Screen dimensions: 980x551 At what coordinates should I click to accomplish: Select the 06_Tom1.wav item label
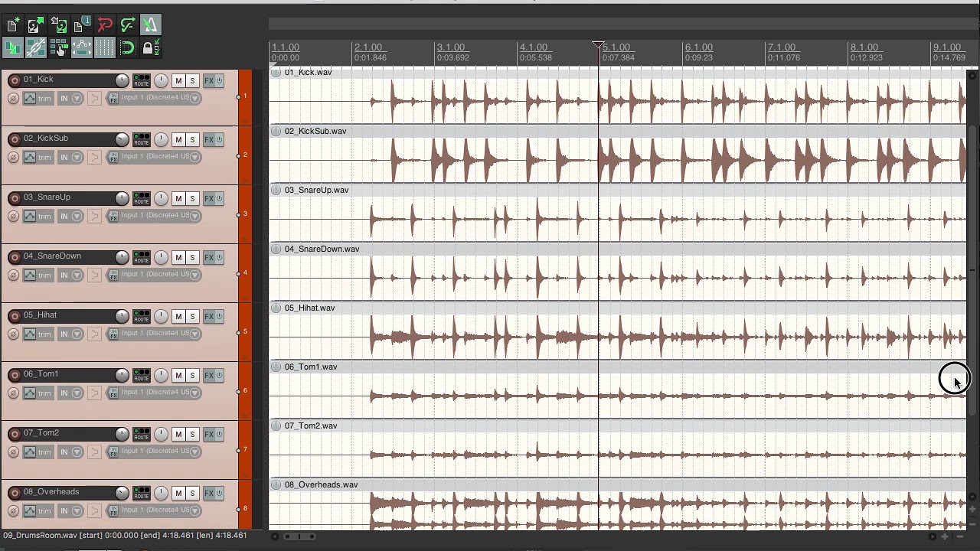[311, 367]
